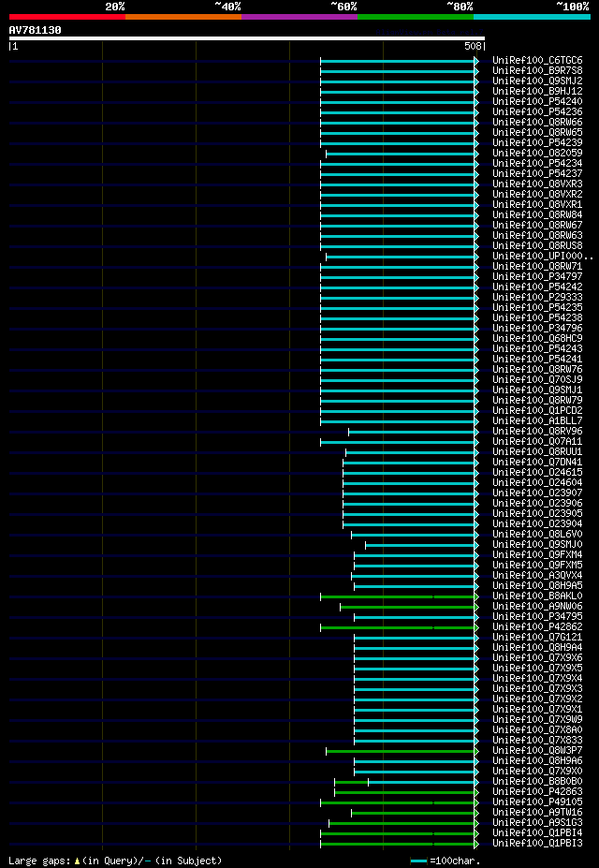
Task: Click the white AV781130 query length bar
Action: click(x=247, y=38)
